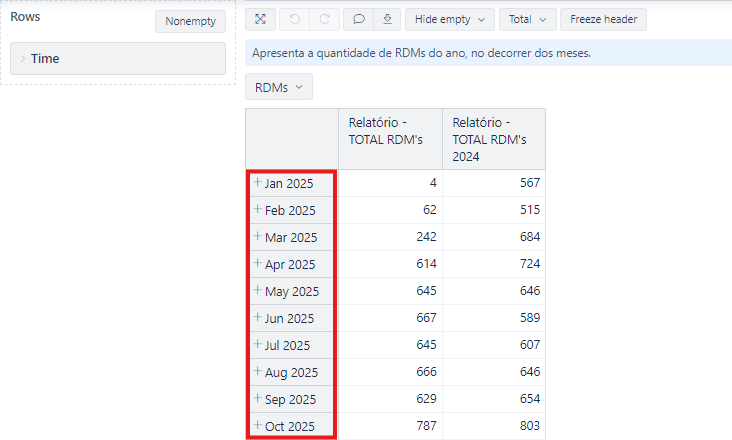Toggle the Freeze header option
Image resolution: width=732 pixels, height=440 pixels.
tap(603, 19)
